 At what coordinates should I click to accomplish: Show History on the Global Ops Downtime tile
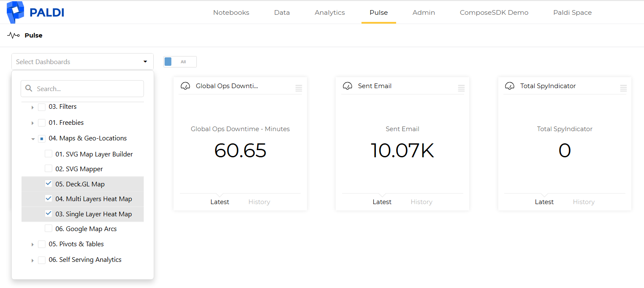coord(259,202)
